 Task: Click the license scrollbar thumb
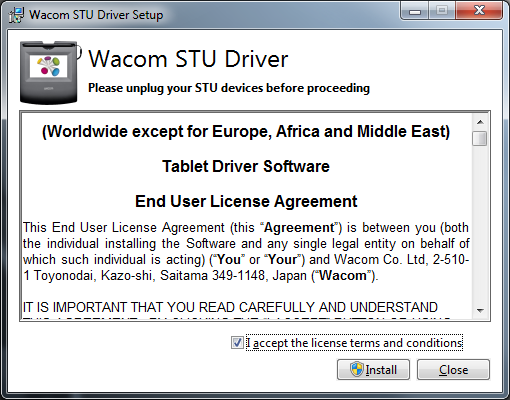pos(480,138)
